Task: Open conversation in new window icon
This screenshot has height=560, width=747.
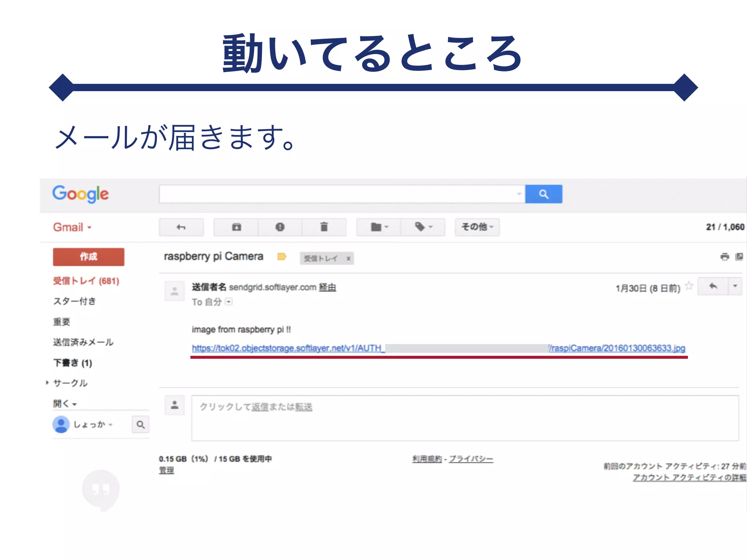Action: [x=739, y=257]
